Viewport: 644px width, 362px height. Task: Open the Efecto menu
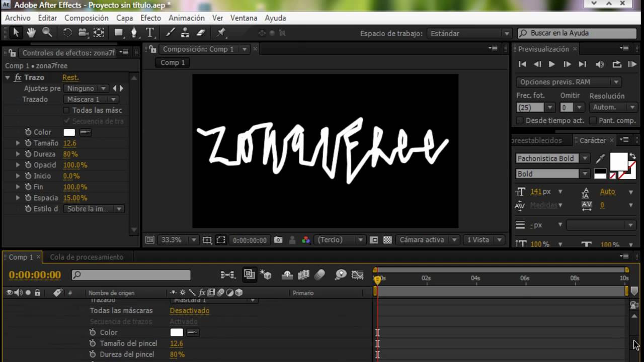click(x=150, y=18)
